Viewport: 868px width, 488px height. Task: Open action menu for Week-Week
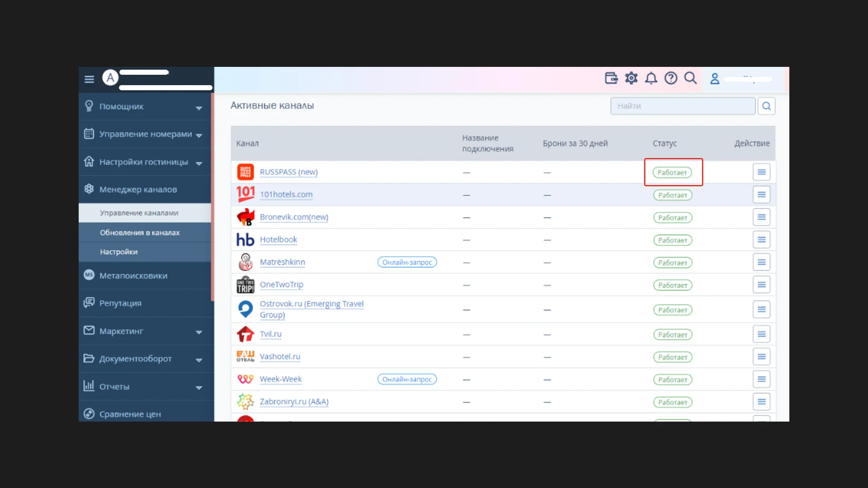(x=761, y=379)
